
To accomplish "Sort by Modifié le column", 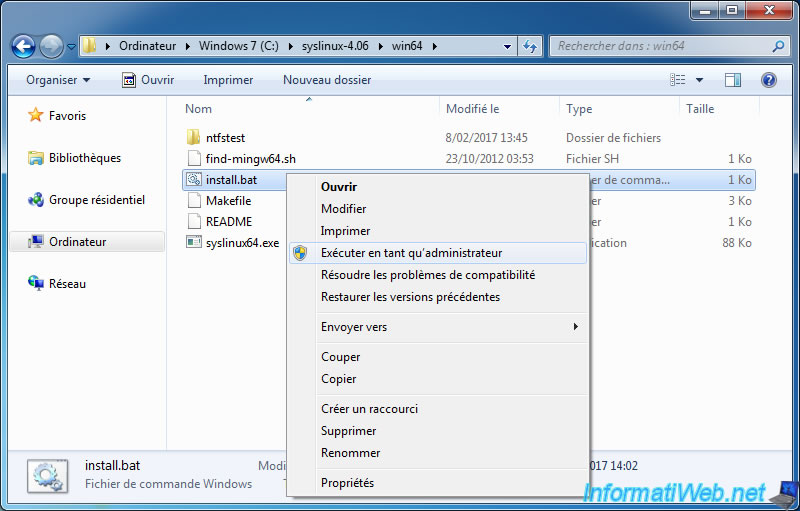I will pos(472,109).
